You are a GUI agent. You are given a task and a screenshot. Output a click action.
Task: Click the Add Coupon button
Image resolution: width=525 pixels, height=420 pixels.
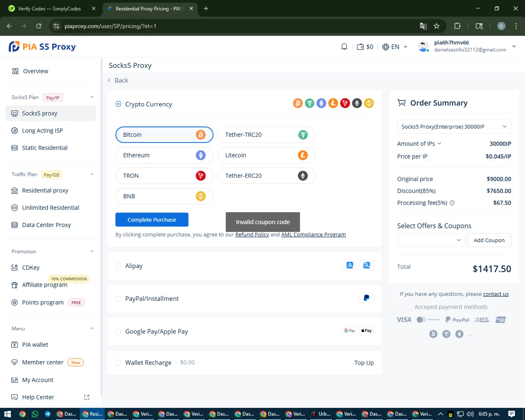[489, 240]
